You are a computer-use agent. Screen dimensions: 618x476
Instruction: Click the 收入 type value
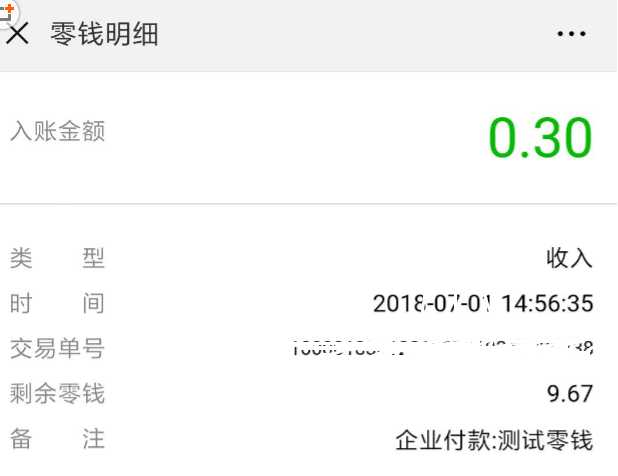[570, 258]
